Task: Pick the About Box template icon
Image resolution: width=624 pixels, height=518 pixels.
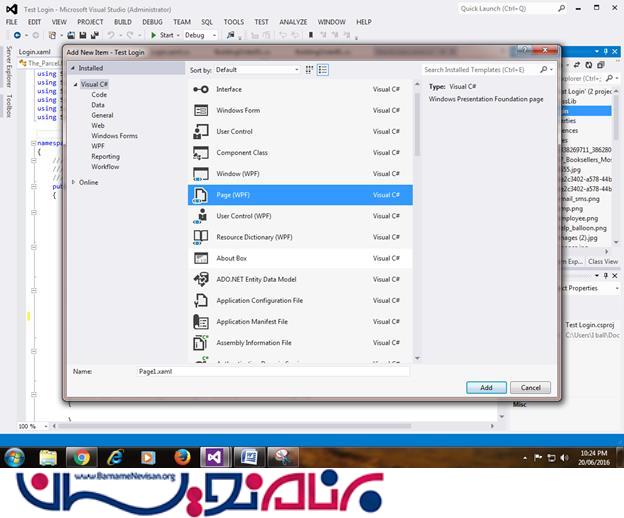Action: click(x=201, y=258)
